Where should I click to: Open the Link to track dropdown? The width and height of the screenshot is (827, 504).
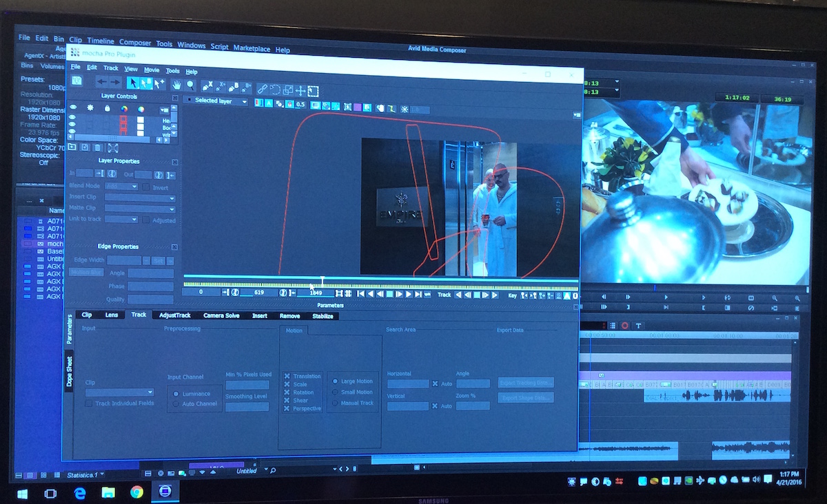121,220
